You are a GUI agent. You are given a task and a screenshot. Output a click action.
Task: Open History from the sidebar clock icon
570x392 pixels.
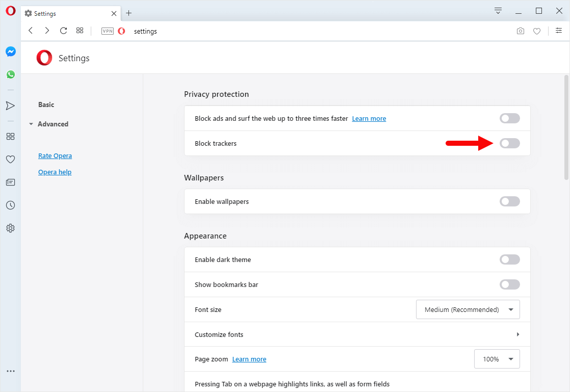tap(10, 205)
